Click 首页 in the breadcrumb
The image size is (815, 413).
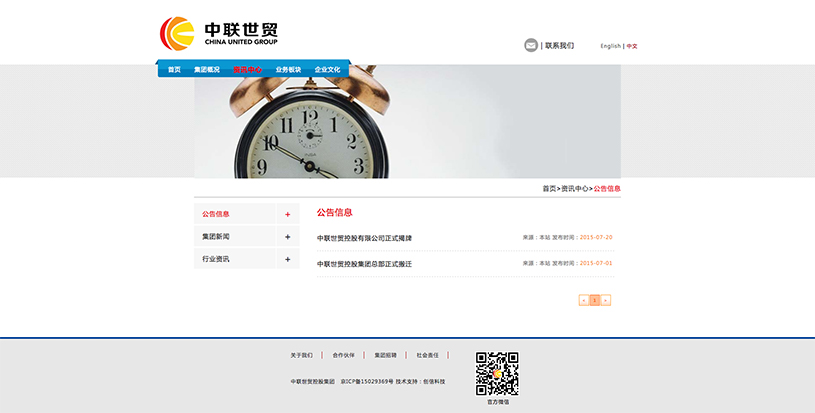point(549,189)
